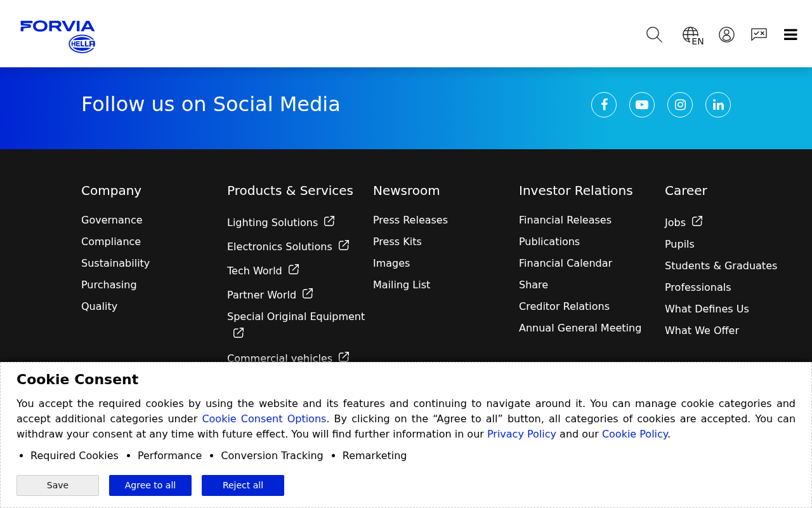This screenshot has height=508, width=812.
Task: Open the search magnifier icon
Action: click(x=654, y=35)
